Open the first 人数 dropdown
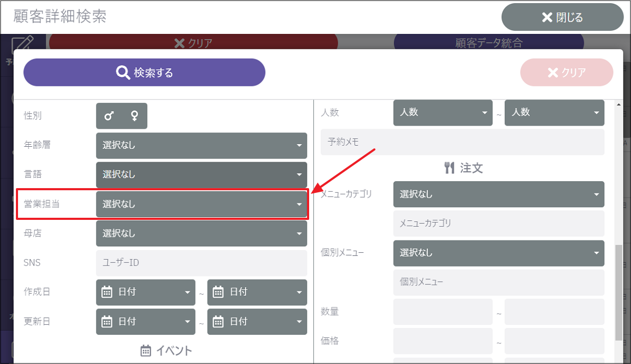The height and width of the screenshot is (364, 631). click(x=443, y=113)
